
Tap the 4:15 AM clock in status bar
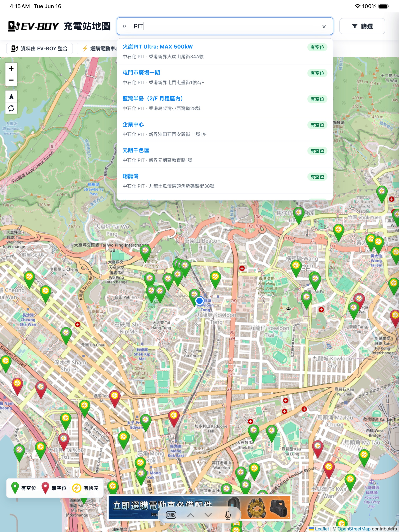pyautogui.click(x=20, y=6)
